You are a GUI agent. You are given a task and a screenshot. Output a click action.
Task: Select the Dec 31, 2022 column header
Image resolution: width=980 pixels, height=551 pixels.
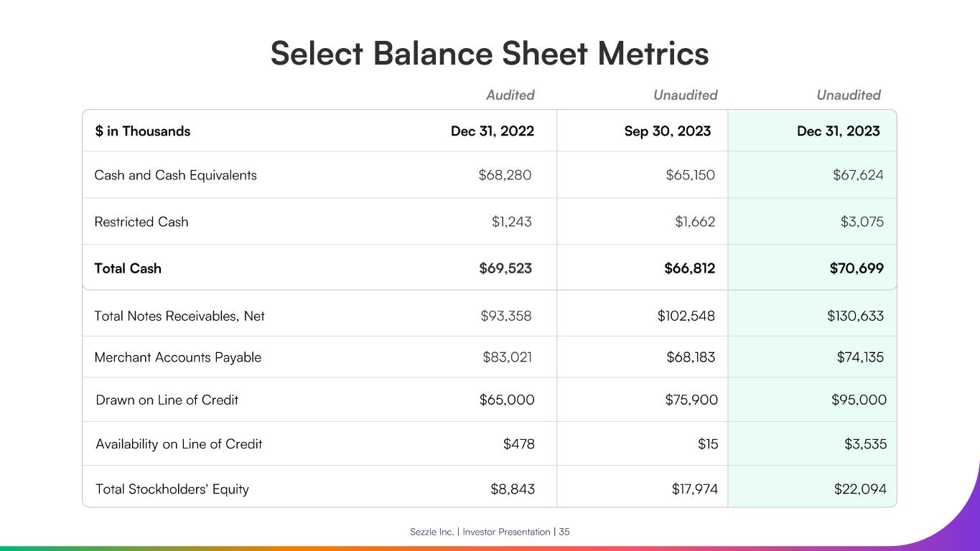(492, 131)
